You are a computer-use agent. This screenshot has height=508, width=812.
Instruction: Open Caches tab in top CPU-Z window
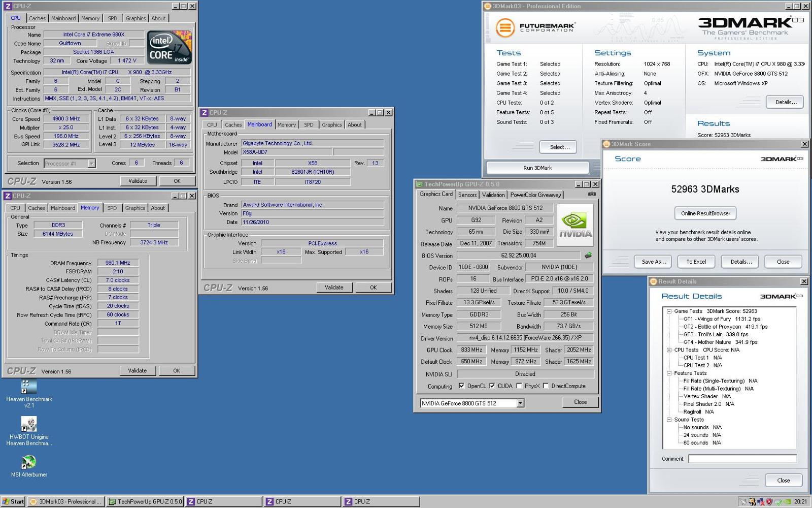pos(37,18)
